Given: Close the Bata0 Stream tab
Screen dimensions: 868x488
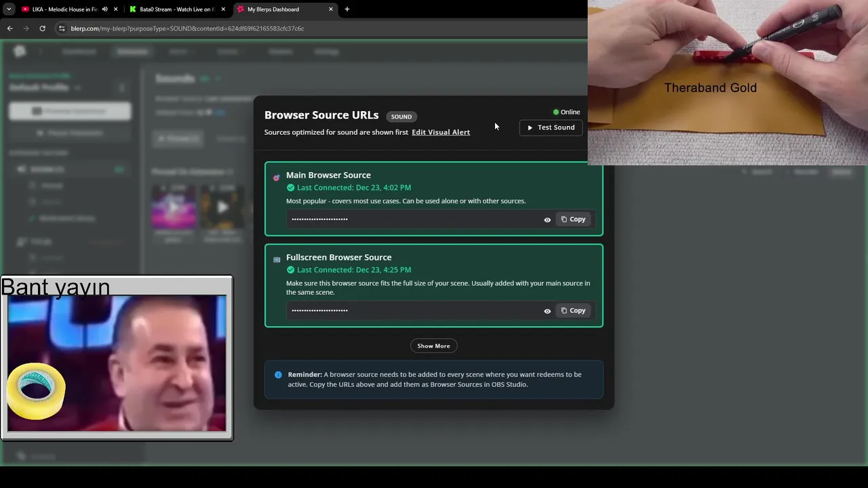Looking at the screenshot, I should 223,9.
